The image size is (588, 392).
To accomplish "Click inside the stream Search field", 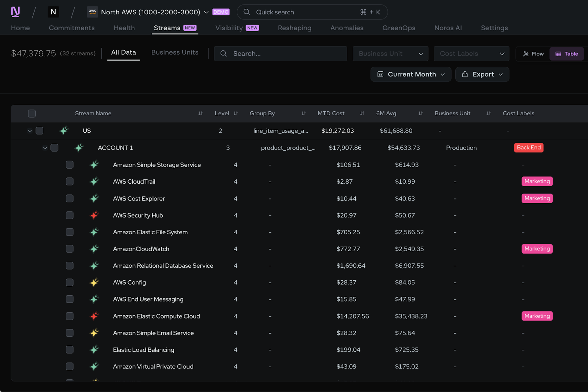I will click(x=280, y=54).
